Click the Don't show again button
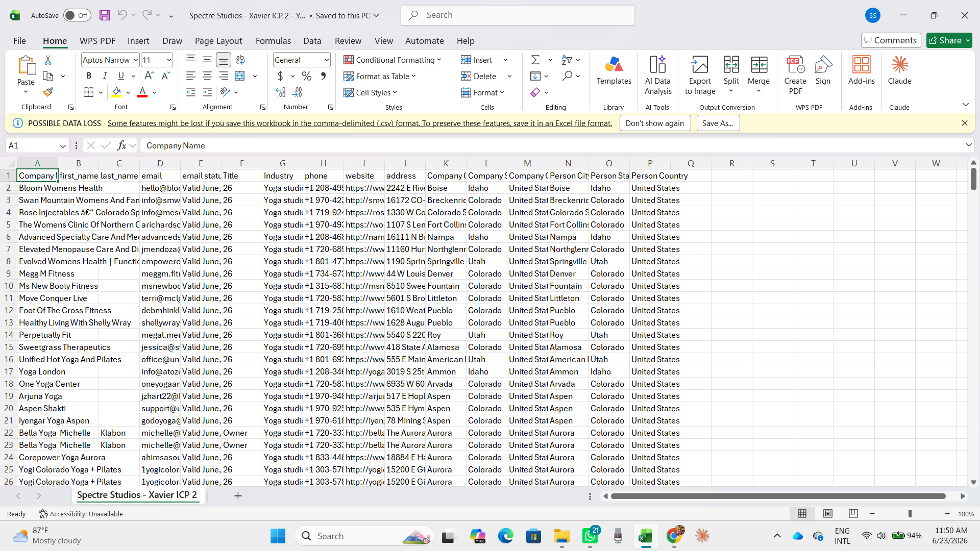Viewport: 980px width, 551px height. [x=655, y=123]
